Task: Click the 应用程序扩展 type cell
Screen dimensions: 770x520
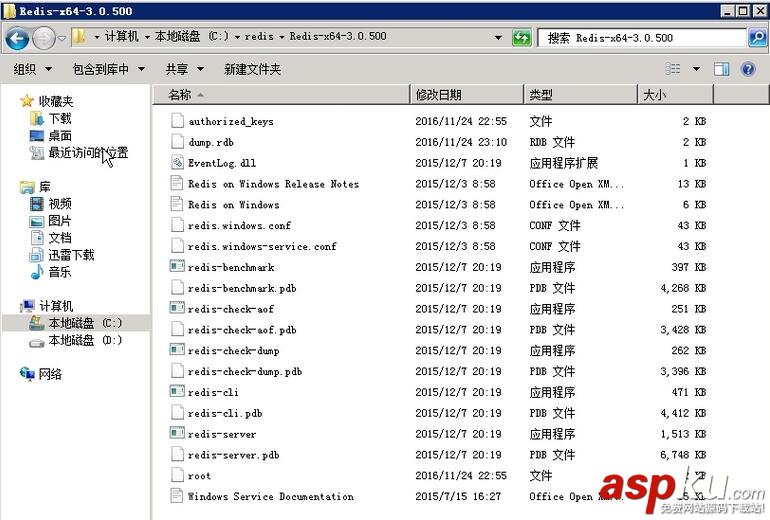Action: 564,163
